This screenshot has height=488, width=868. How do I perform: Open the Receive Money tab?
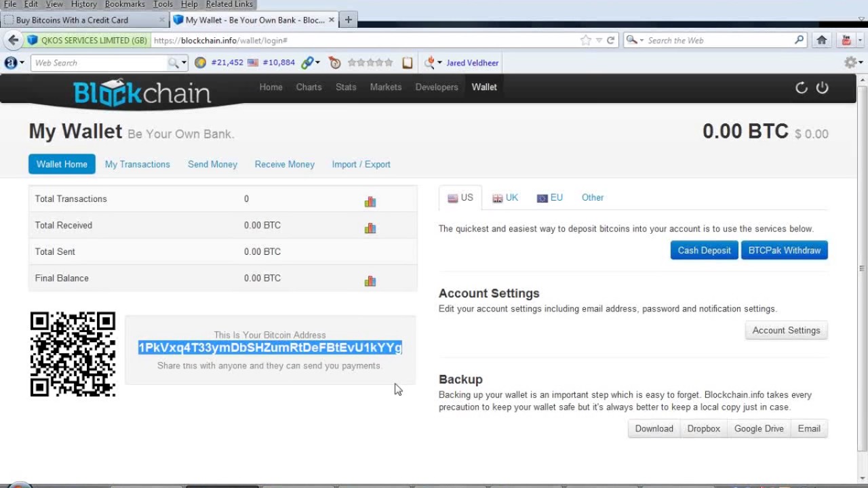tap(284, 164)
